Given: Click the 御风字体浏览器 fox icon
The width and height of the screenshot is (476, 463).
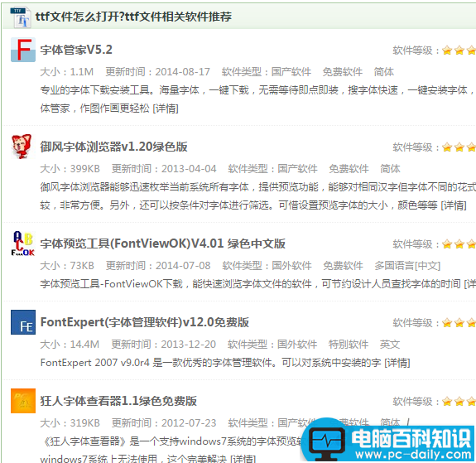Looking at the screenshot, I should point(23,147).
